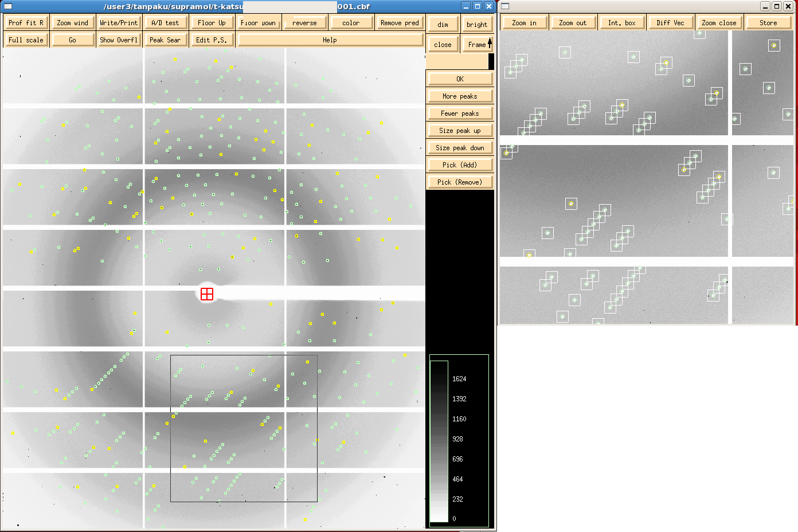Viewport: 798px width, 532px height.
Task: Open the window menu icon of the image window
Action: click(7, 6)
